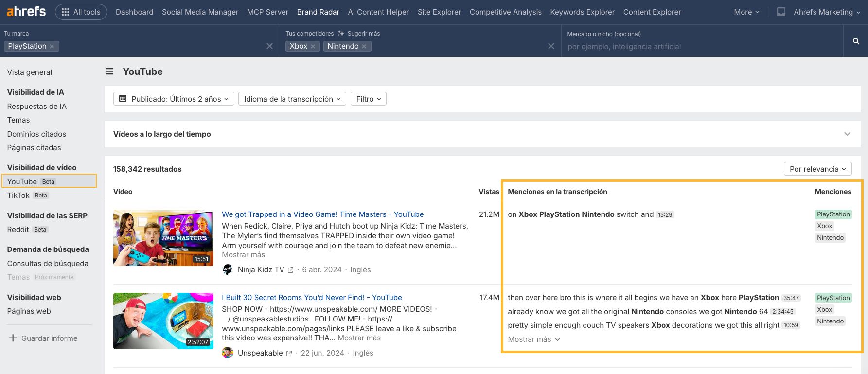The image size is (868, 374).
Task: Show more of Time Masters description
Action: tap(243, 255)
